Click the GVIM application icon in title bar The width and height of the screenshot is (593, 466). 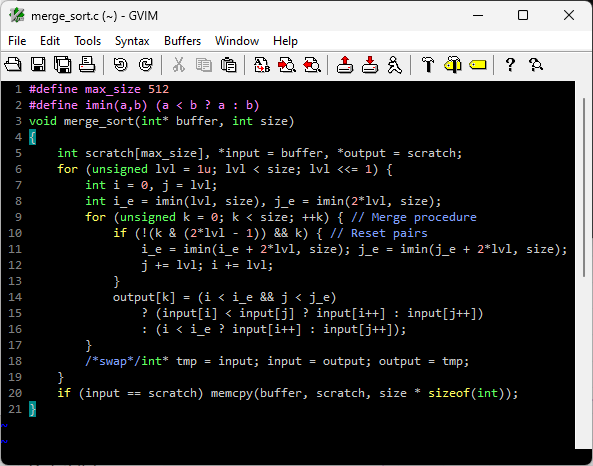click(17, 16)
